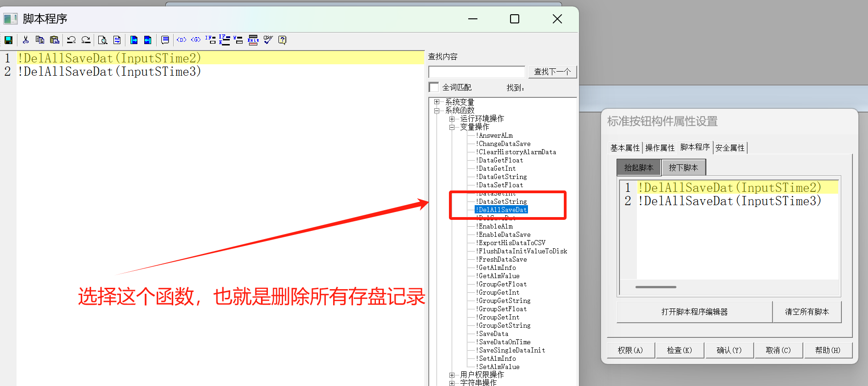
Task: Switch to the 脚本程序 tab
Action: (695, 147)
